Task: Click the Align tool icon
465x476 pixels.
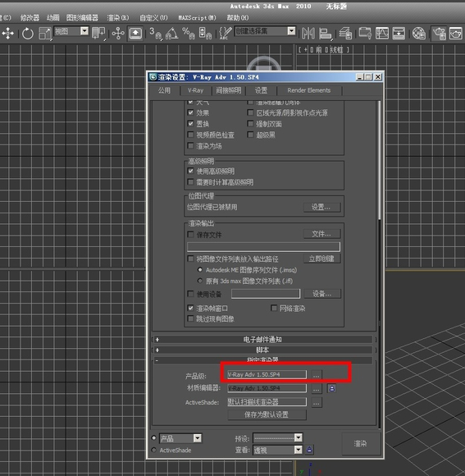Action: tap(326, 34)
